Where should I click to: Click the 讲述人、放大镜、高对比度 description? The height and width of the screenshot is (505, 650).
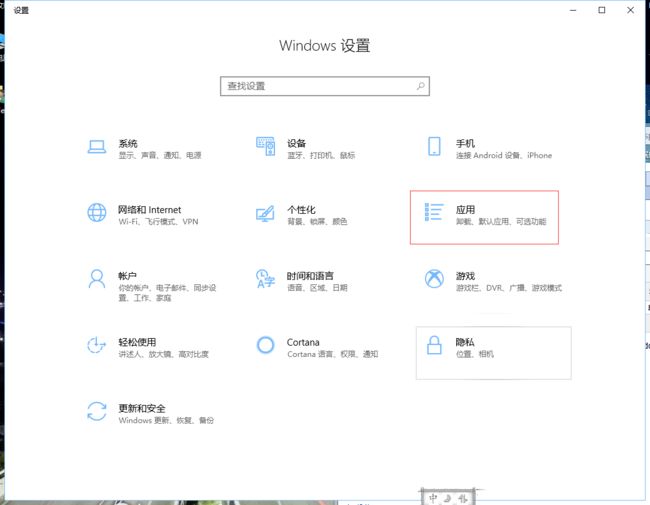pyautogui.click(x=164, y=354)
